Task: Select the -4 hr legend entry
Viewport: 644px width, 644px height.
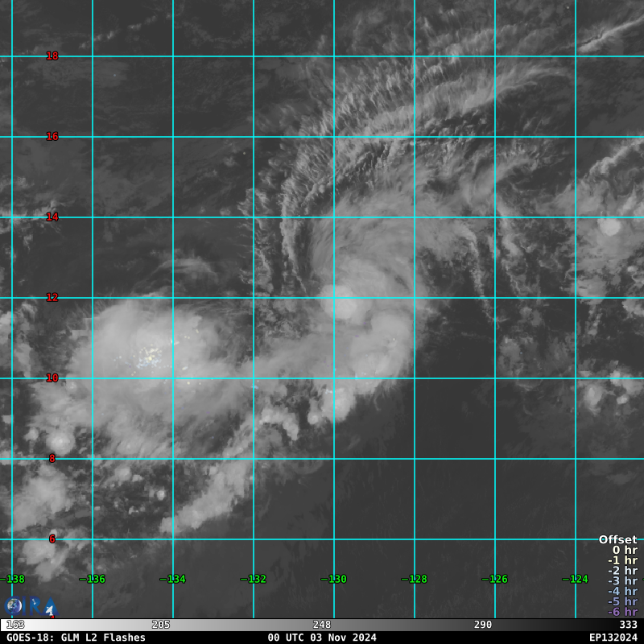Action: [x=622, y=591]
